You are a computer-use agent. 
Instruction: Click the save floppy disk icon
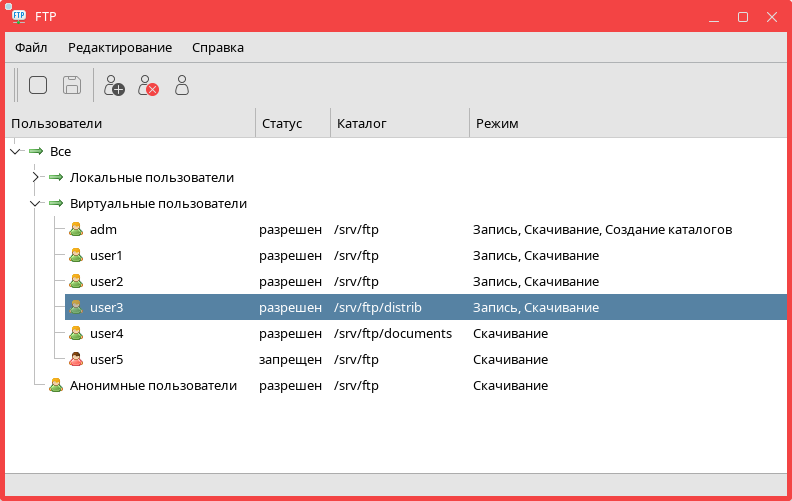pos(72,85)
